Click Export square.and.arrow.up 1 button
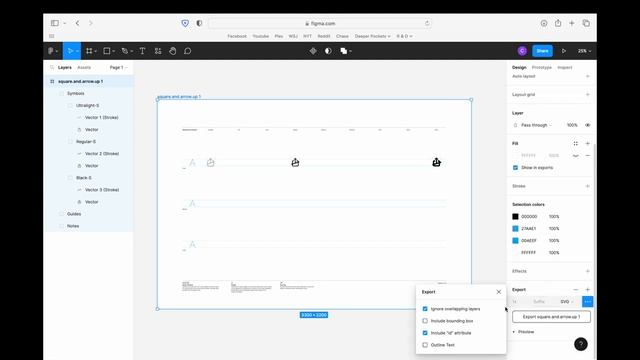 [551, 317]
